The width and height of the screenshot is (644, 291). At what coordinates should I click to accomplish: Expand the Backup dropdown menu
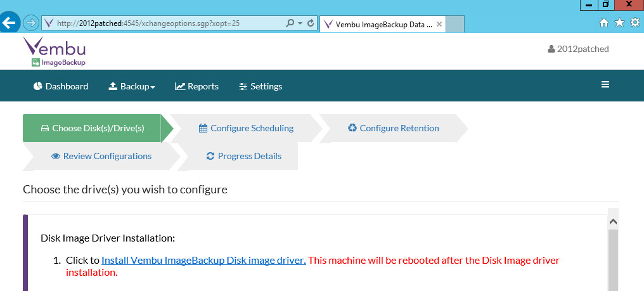132,86
